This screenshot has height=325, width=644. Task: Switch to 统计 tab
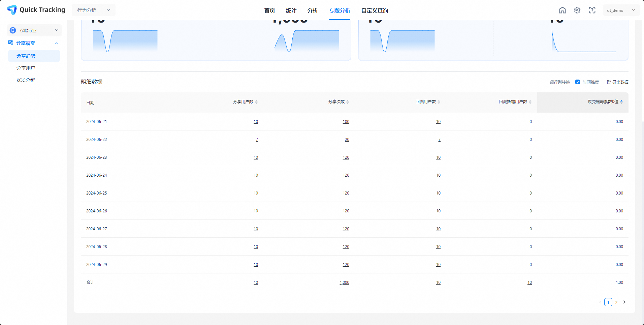point(291,10)
